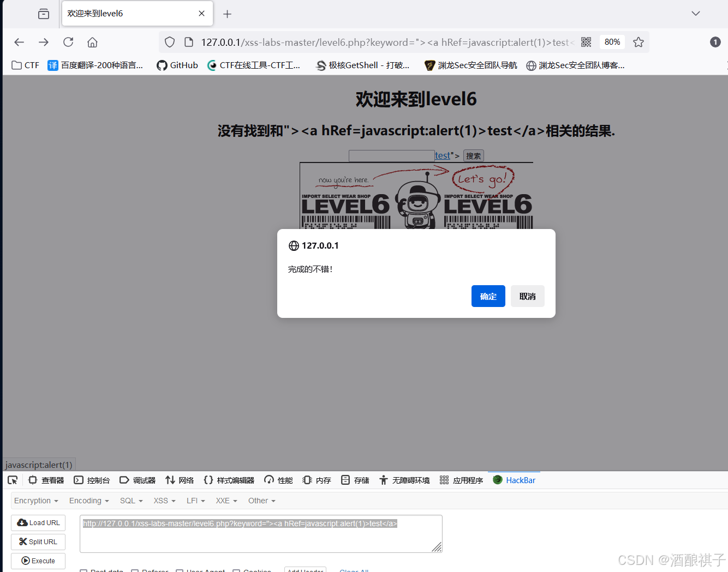The height and width of the screenshot is (572, 728).
Task: Toggle the User Agent checkbox
Action: tap(180, 570)
